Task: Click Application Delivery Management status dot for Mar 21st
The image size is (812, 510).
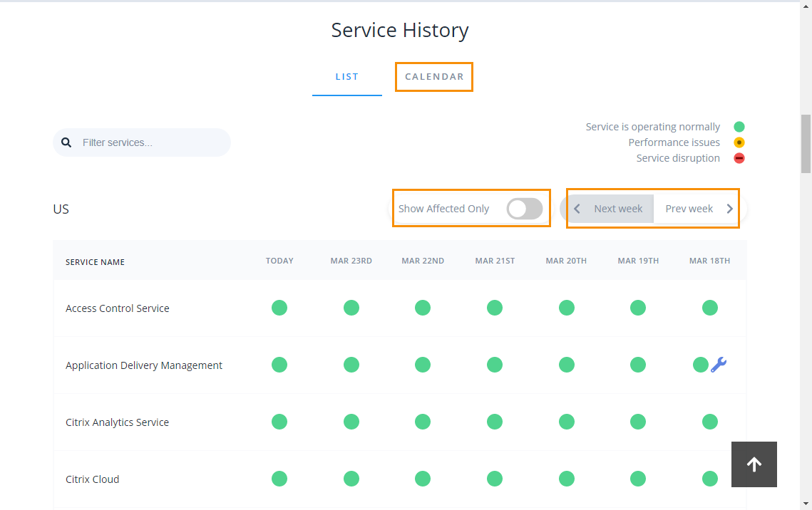Action: pyautogui.click(x=495, y=365)
